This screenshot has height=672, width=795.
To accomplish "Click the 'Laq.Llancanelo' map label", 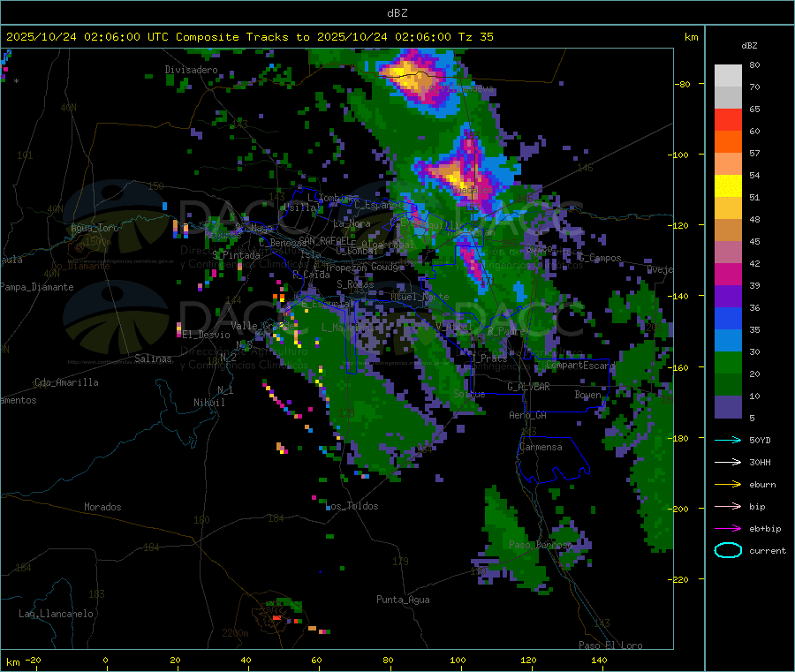I will [x=56, y=614].
